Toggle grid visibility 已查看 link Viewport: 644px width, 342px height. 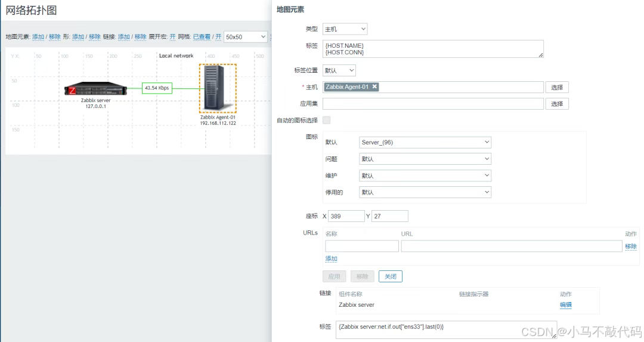pos(202,36)
